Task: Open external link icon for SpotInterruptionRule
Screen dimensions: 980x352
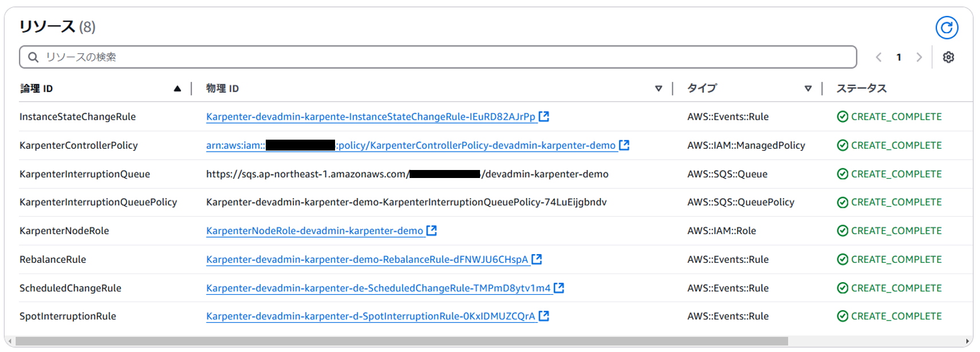Action: coord(544,315)
